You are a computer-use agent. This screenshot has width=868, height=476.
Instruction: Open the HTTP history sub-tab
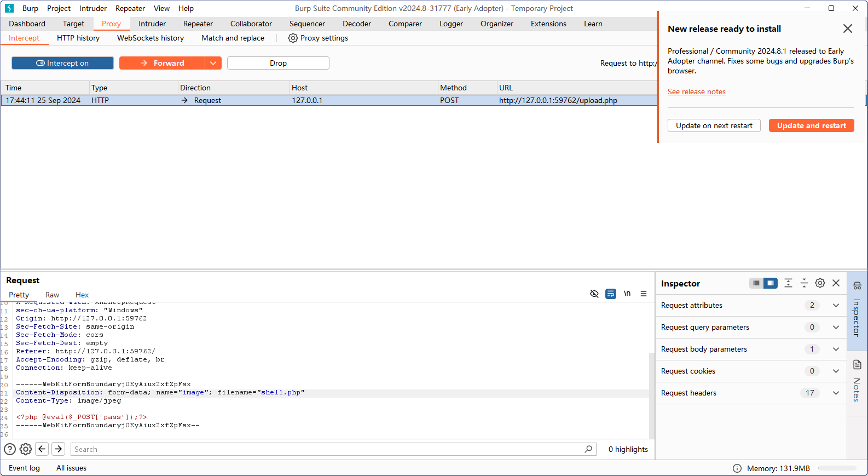coord(78,38)
